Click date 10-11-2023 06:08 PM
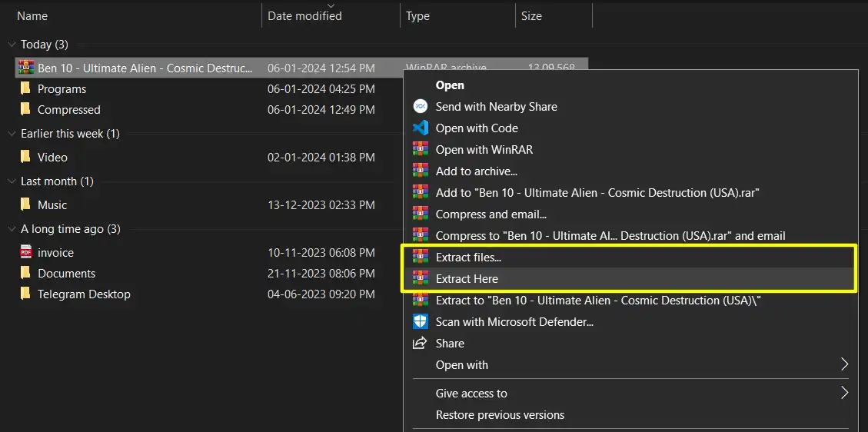This screenshot has width=868, height=432. click(321, 253)
